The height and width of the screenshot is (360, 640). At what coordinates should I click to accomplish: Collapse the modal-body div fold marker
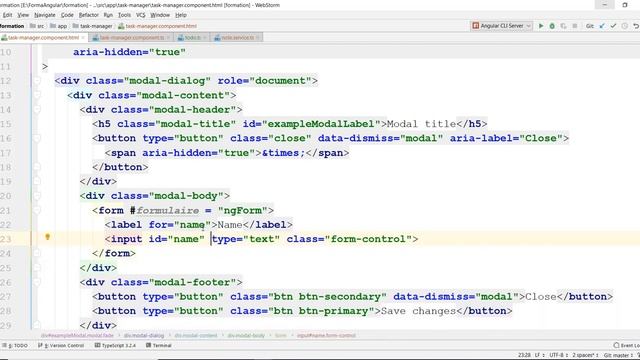pos(37,196)
